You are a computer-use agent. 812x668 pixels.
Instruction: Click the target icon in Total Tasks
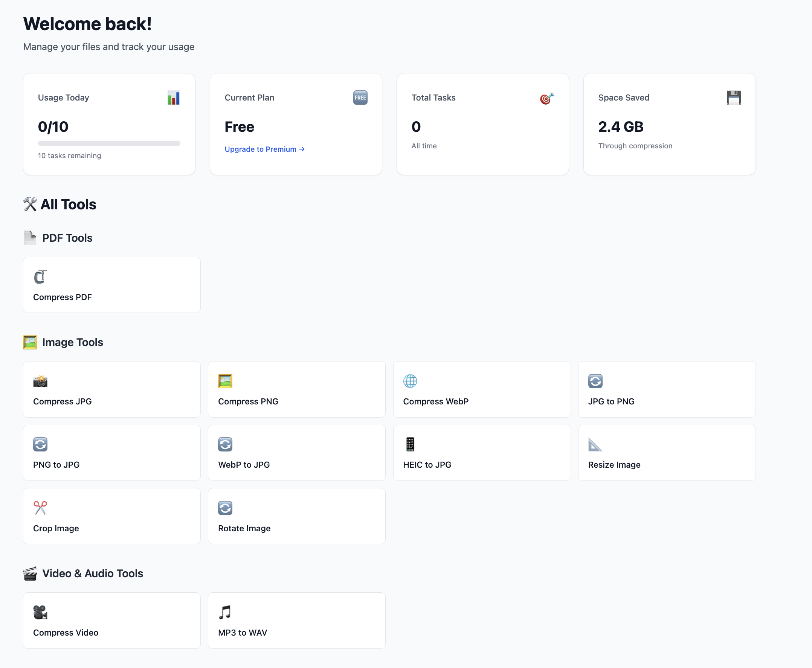pos(546,99)
